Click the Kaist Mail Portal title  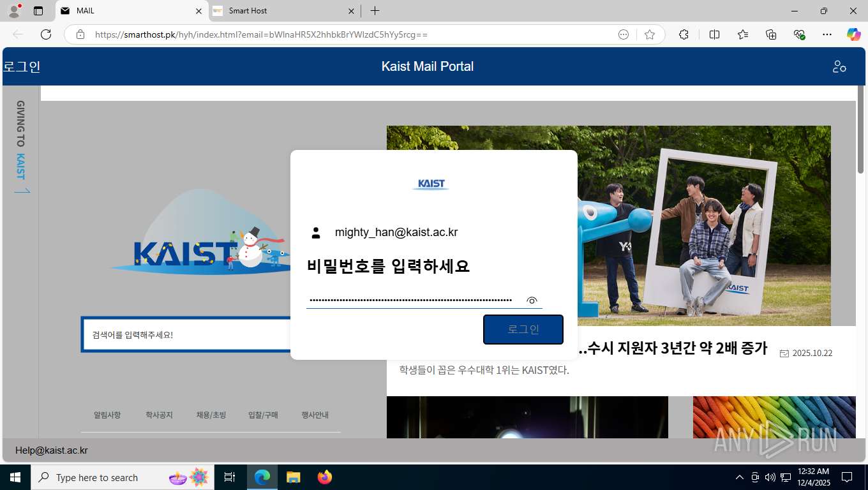point(428,66)
